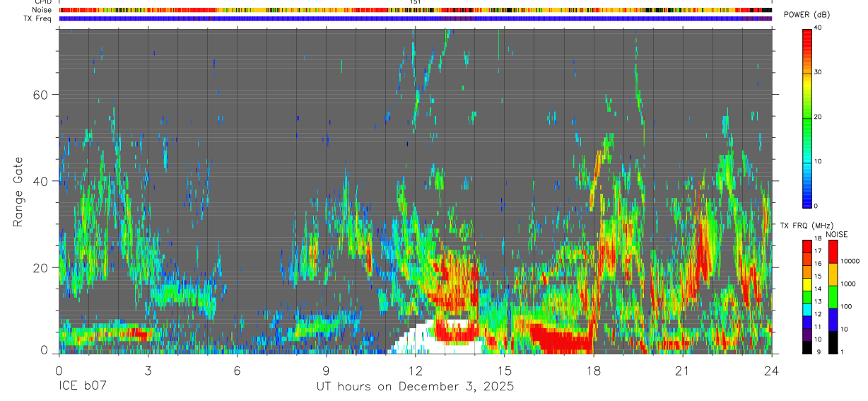Click the 'UT hours on December 3, 2025' label
Image resolution: width=868 pixels, height=401 pixels.
[415, 388]
